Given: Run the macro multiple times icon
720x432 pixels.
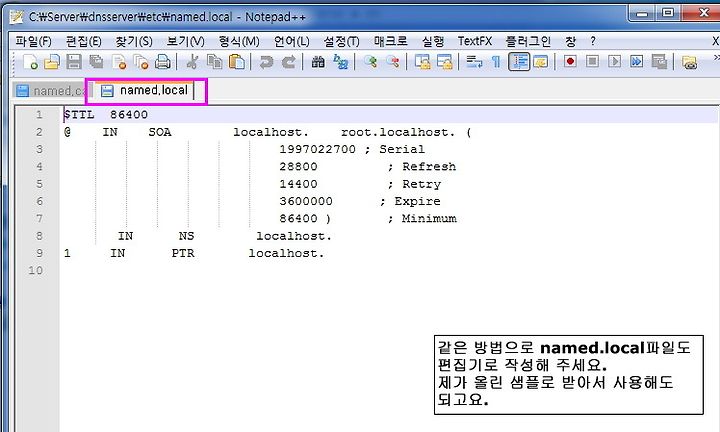Looking at the screenshot, I should click(x=636, y=62).
